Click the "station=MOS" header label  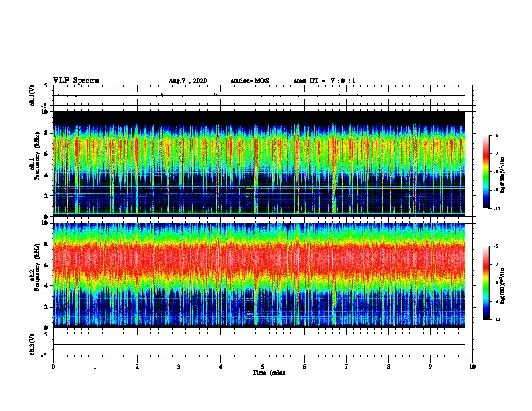click(250, 81)
